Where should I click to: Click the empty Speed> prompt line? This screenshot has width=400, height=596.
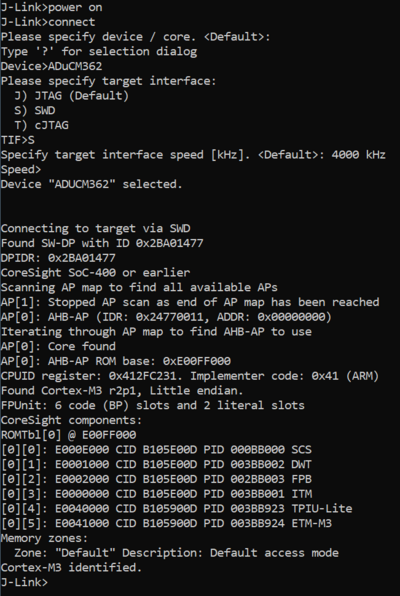pyautogui.click(x=21, y=170)
